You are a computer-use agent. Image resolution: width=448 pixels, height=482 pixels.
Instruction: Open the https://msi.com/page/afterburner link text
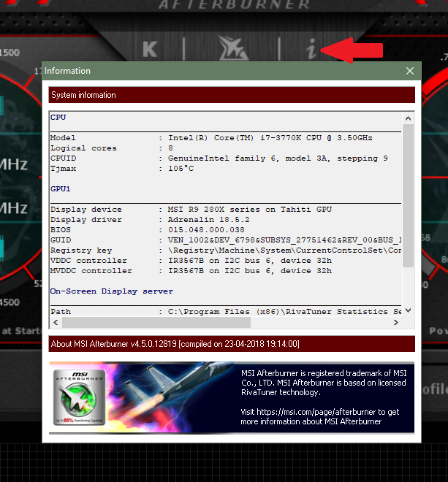316,412
